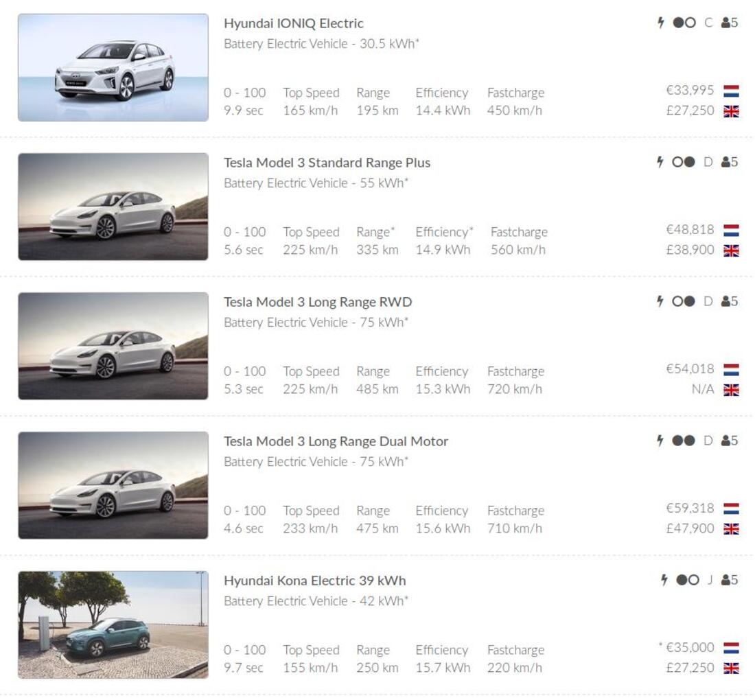This screenshot has width=755, height=700.
Task: Click all-wheel drive icon in Dual Motor row
Action: (x=683, y=441)
